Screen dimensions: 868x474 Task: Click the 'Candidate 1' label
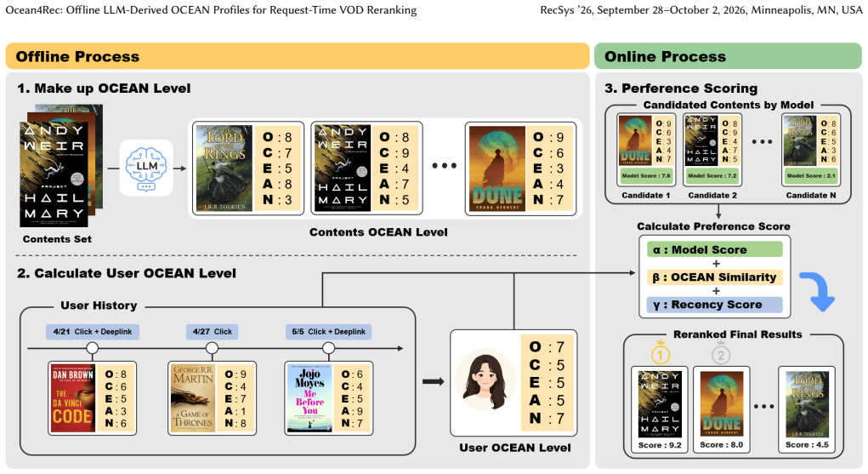coord(645,195)
